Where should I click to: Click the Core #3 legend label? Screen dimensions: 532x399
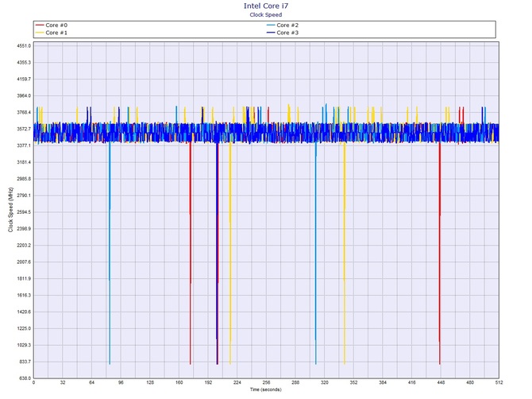[287, 33]
